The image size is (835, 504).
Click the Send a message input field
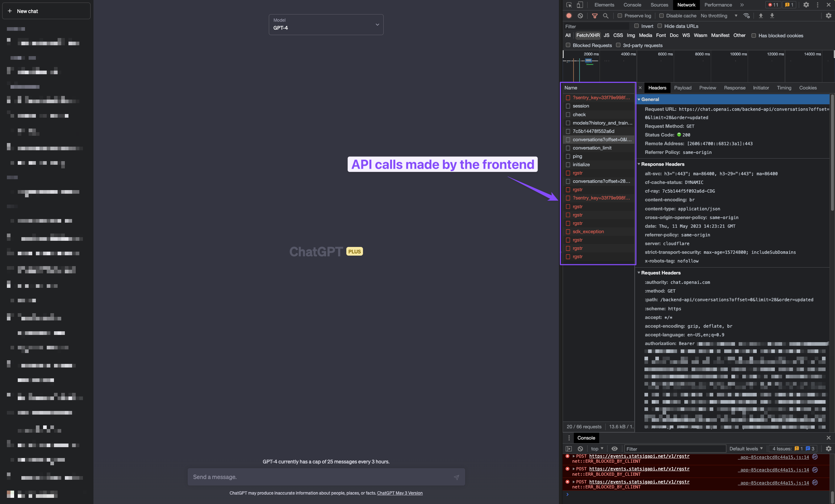[x=319, y=477]
